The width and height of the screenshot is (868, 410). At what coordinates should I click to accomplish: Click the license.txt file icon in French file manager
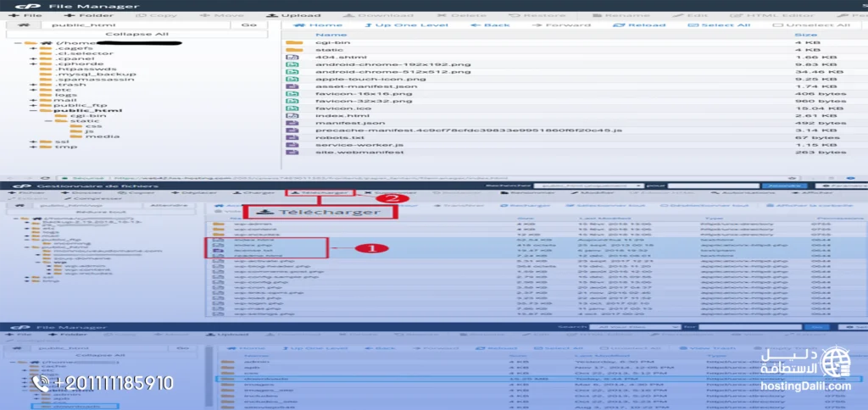218,250
